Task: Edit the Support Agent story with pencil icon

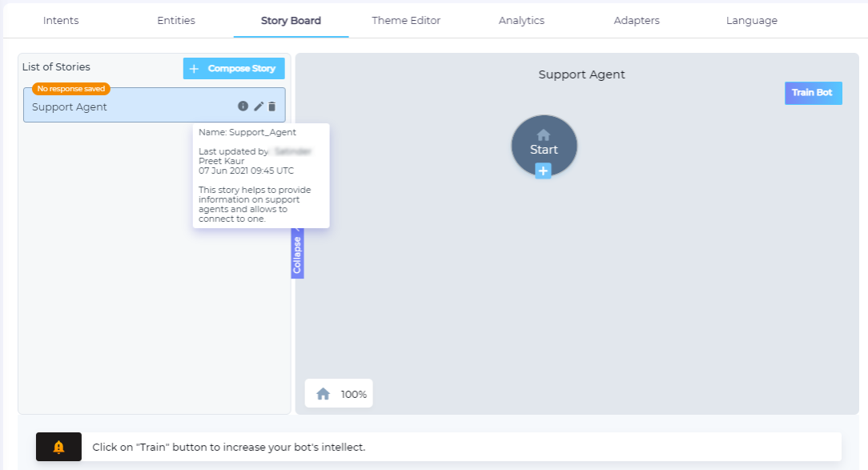Action: (x=258, y=106)
